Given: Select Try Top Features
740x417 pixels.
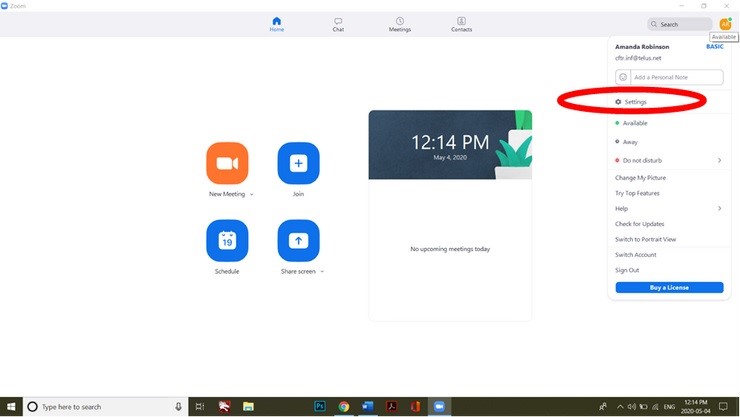Looking at the screenshot, I should (637, 193).
